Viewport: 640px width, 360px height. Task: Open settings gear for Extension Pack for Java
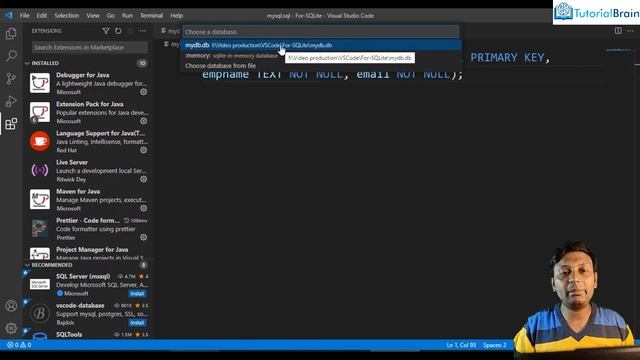(x=144, y=121)
